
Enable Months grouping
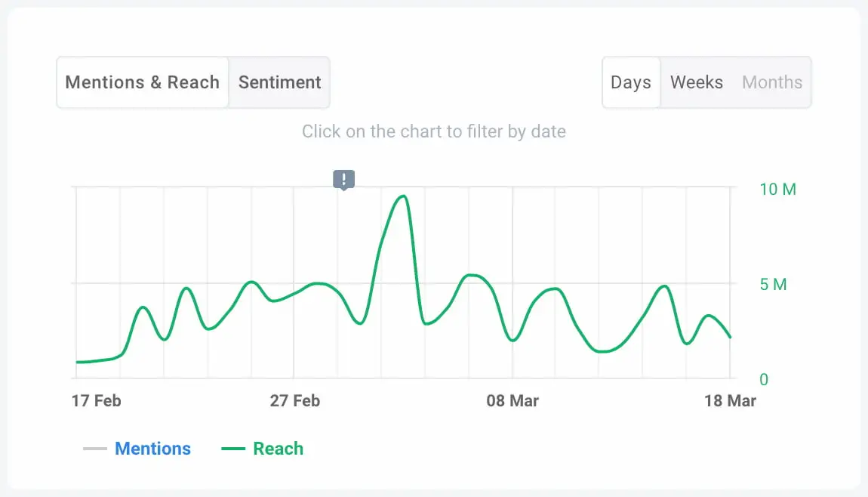pyautogui.click(x=771, y=82)
